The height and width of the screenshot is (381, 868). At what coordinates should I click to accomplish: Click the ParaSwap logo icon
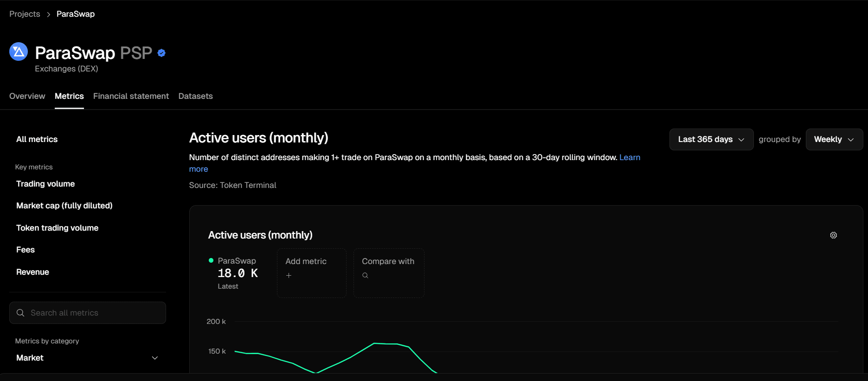click(x=19, y=52)
